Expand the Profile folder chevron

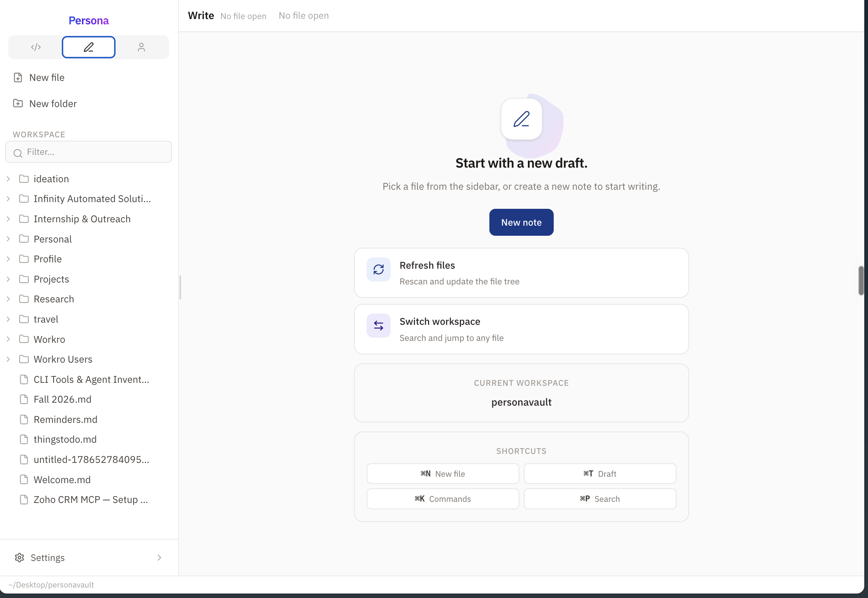tap(8, 259)
